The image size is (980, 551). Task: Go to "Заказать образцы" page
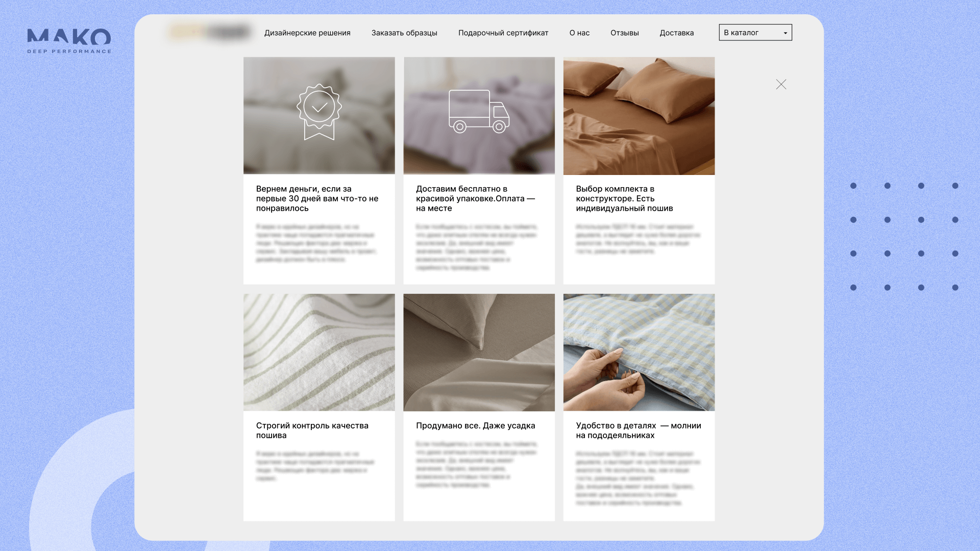[x=404, y=33]
